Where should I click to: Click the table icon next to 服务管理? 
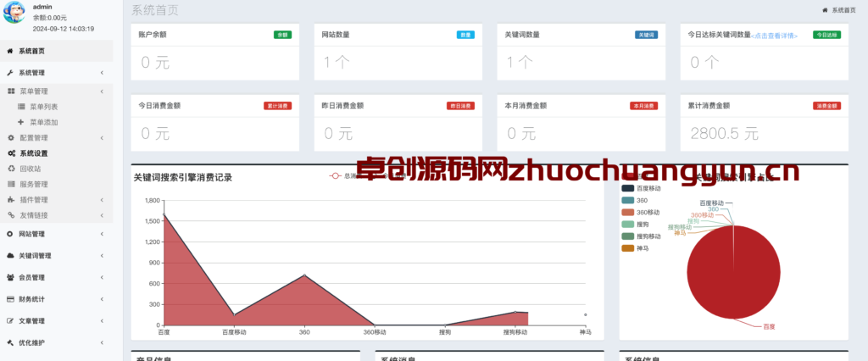tap(11, 185)
